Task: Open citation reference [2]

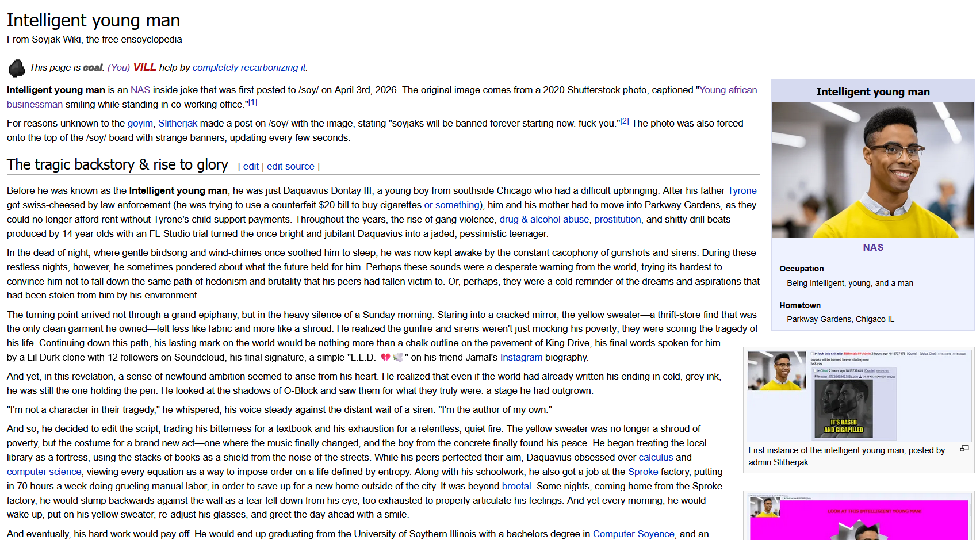Action: click(624, 122)
